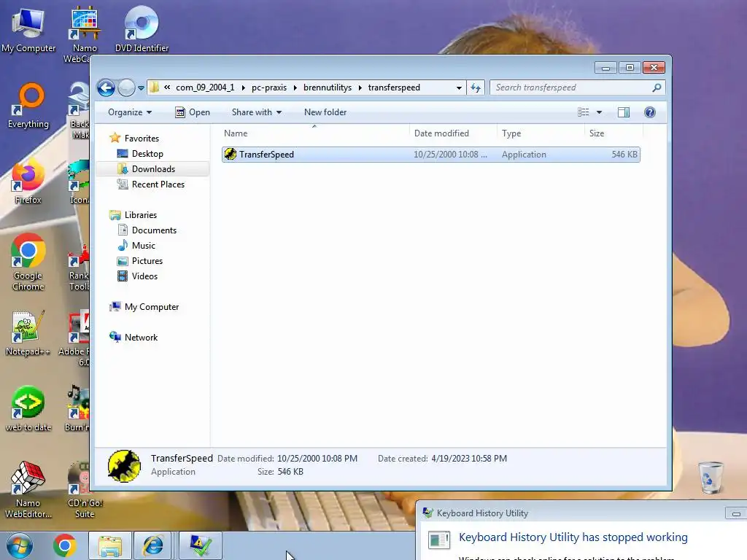Image resolution: width=747 pixels, height=560 pixels.
Task: Click the Help question mark icon
Action: point(650,112)
